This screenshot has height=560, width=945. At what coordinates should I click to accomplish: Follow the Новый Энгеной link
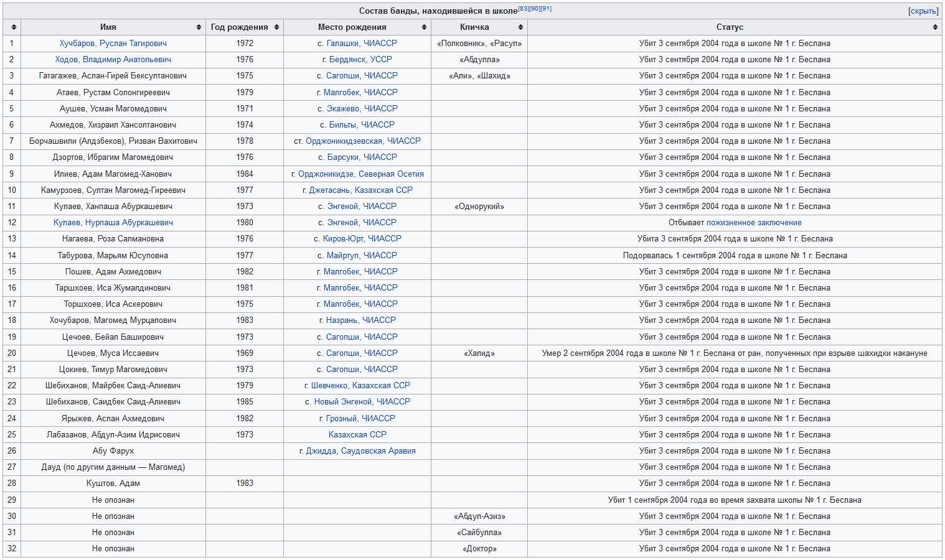pos(343,402)
